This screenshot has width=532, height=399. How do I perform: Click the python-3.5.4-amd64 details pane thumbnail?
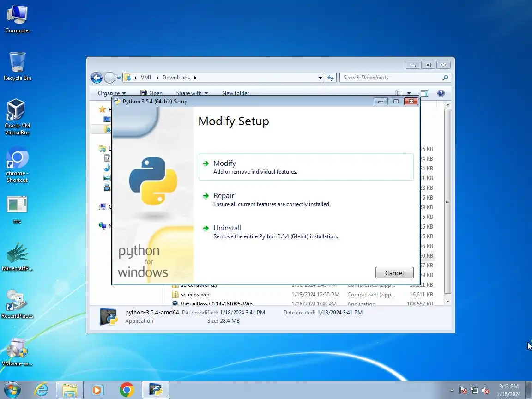pos(109,316)
